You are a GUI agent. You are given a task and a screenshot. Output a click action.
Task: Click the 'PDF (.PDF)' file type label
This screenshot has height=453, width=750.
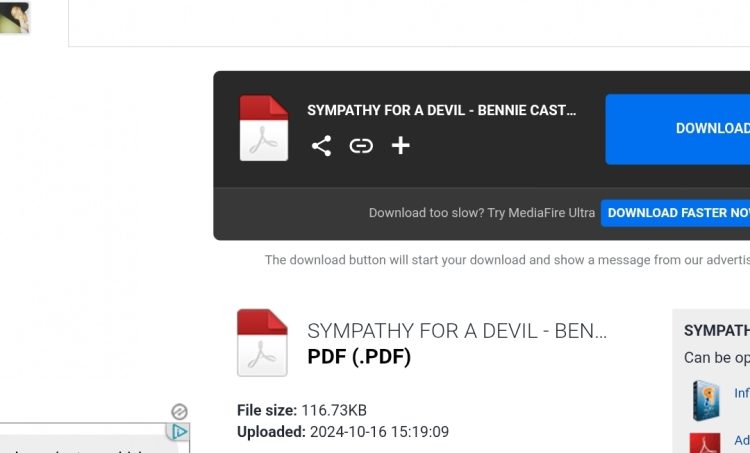[x=358, y=356]
